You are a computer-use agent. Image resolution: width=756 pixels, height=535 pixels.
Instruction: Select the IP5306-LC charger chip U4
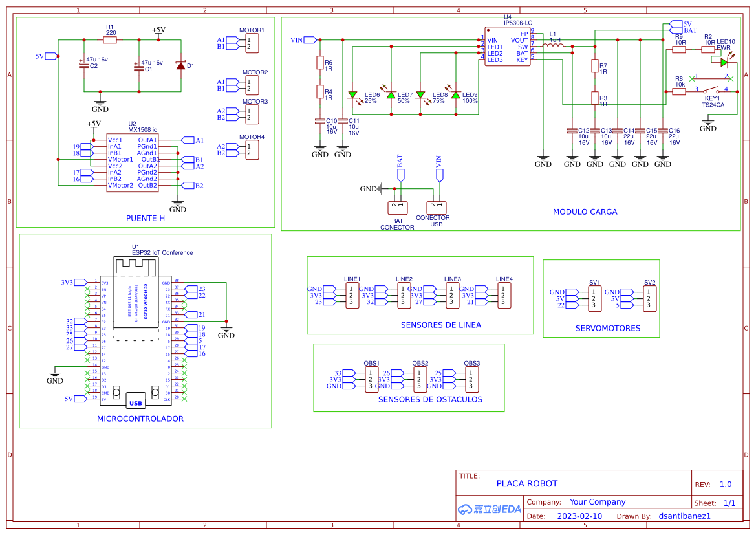508,47
